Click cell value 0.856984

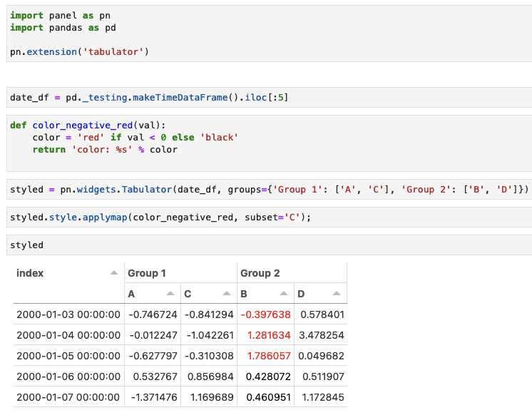210,376
